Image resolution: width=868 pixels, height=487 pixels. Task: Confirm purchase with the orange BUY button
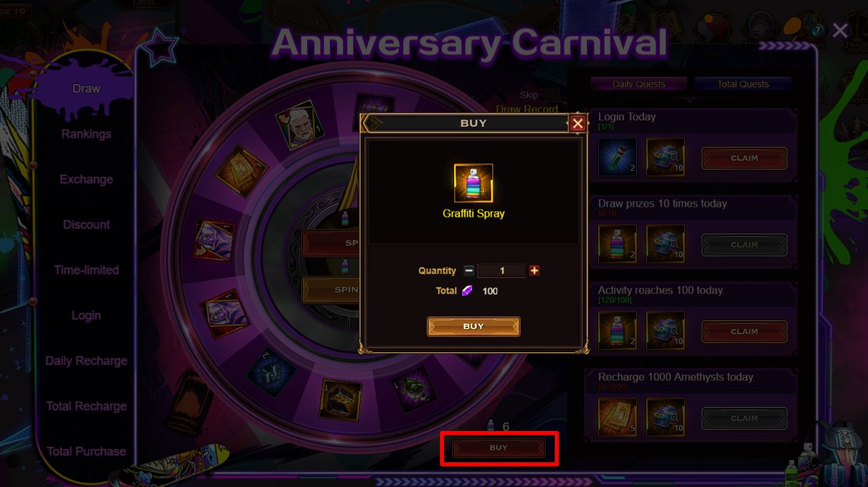click(x=473, y=326)
